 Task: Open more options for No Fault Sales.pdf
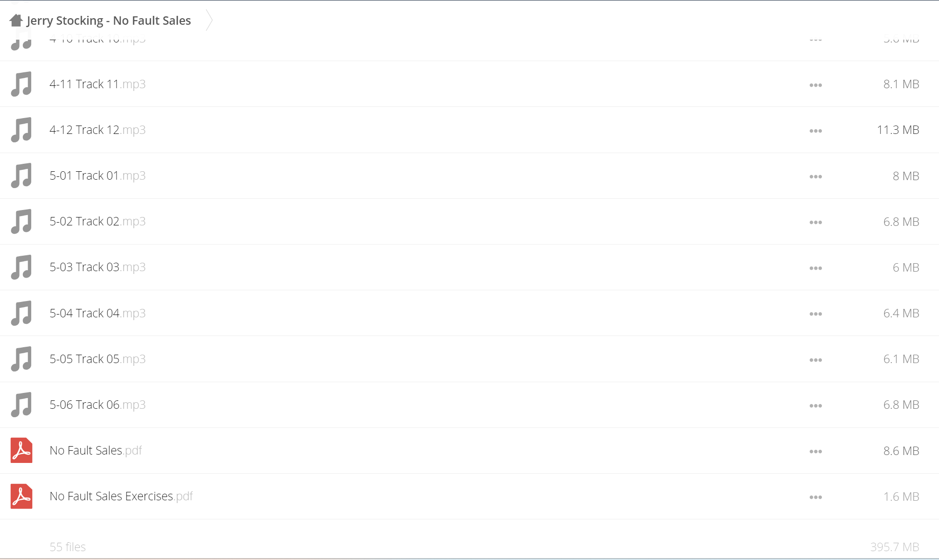pyautogui.click(x=816, y=451)
